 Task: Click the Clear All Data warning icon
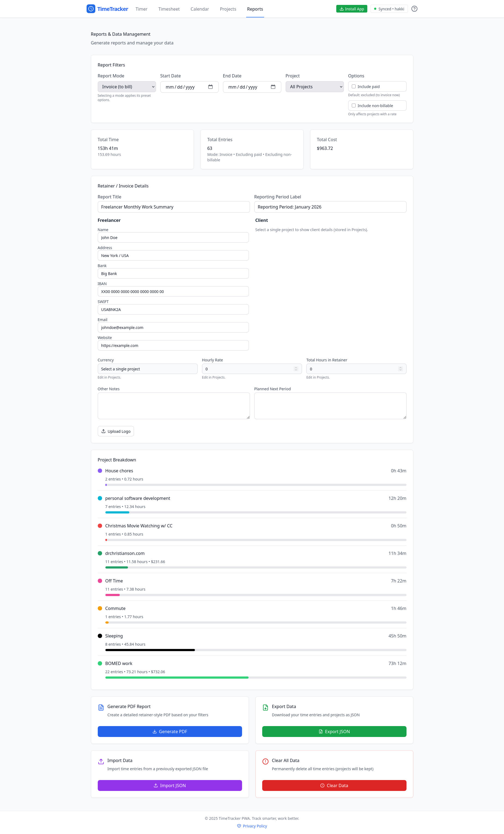(x=265, y=761)
